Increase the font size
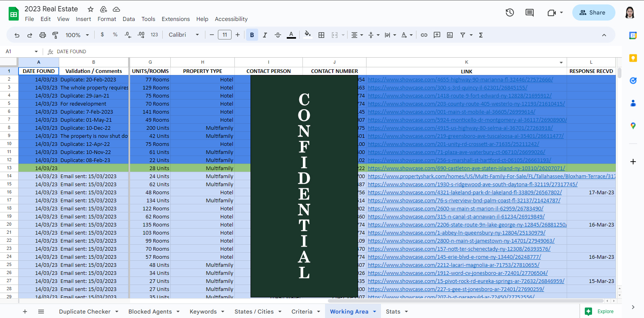 [x=238, y=35]
